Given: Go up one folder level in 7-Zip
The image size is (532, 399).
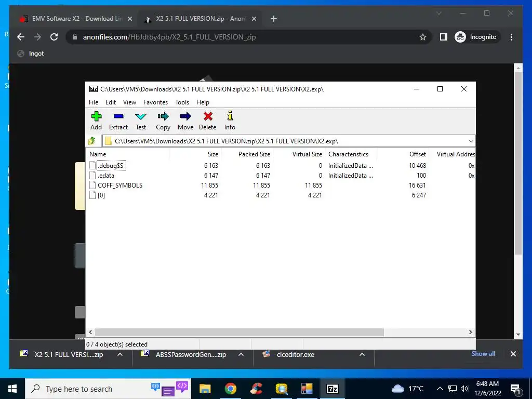Looking at the screenshot, I should (92, 141).
